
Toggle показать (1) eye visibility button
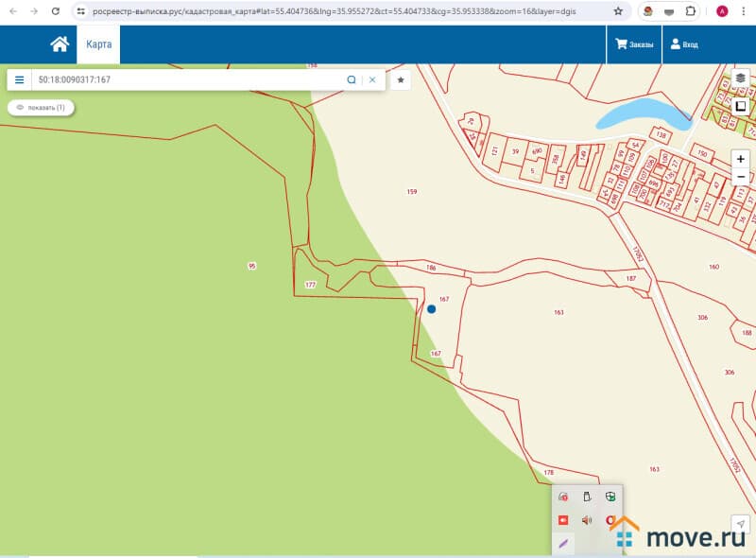pyautogui.click(x=41, y=108)
